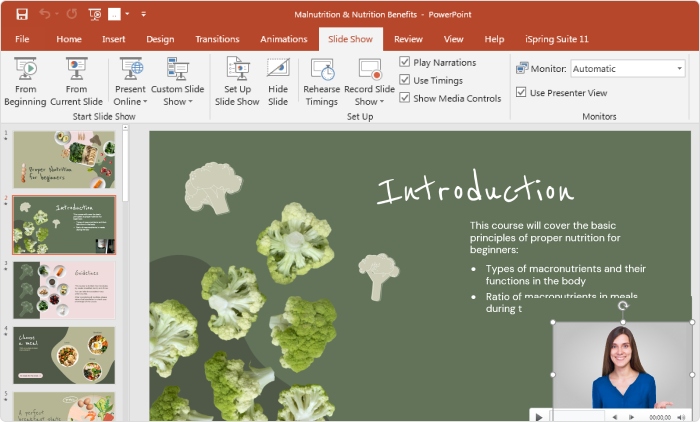Click Start From Beginning quick access icon
The height and width of the screenshot is (422, 700).
(x=95, y=14)
